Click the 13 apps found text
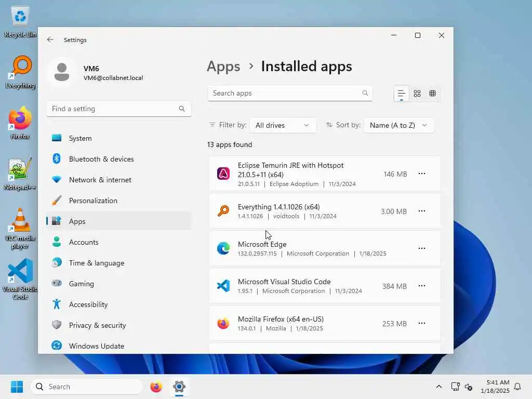 [230, 144]
